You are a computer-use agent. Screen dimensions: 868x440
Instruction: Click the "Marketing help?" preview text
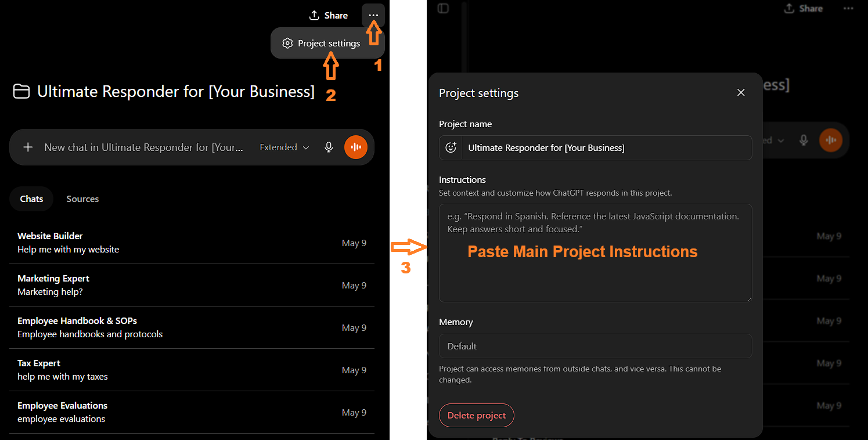50,292
